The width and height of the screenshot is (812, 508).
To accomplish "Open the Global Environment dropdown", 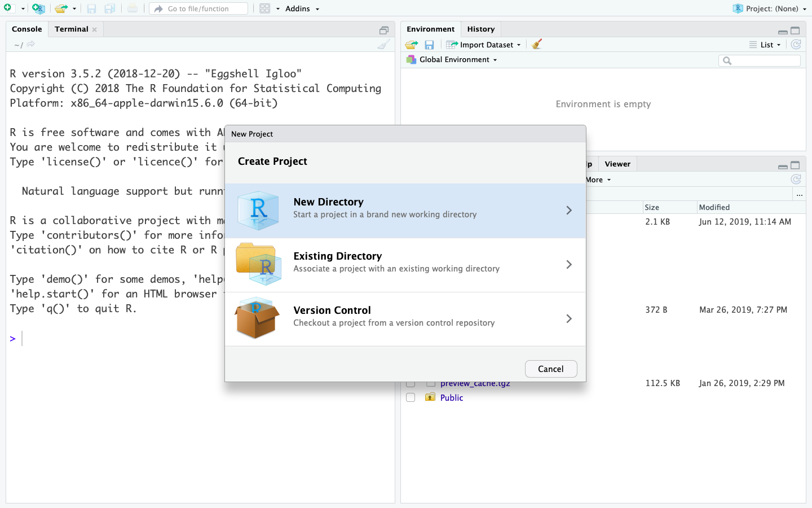I will tap(452, 59).
